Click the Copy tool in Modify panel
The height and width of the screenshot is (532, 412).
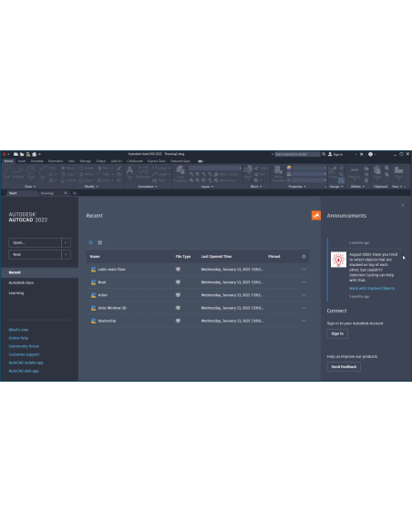(x=67, y=174)
